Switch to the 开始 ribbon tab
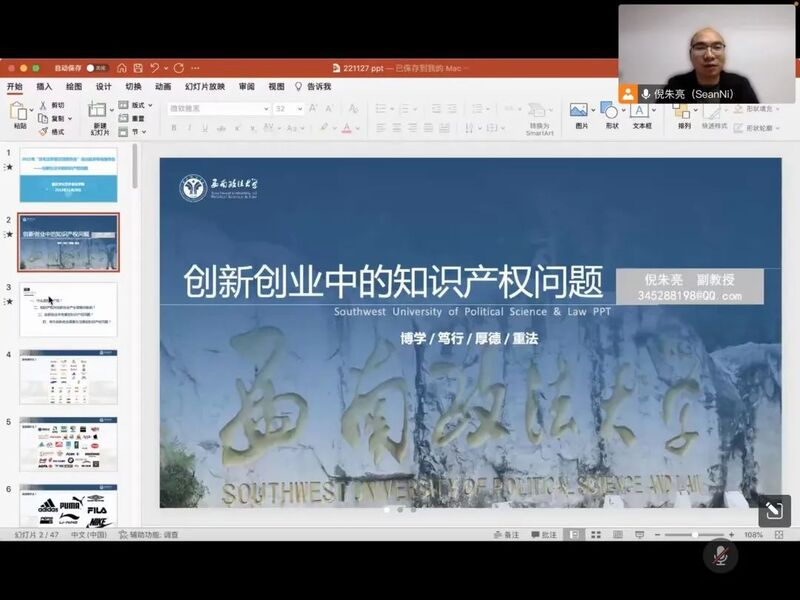This screenshot has height=600, width=800. 15,86
